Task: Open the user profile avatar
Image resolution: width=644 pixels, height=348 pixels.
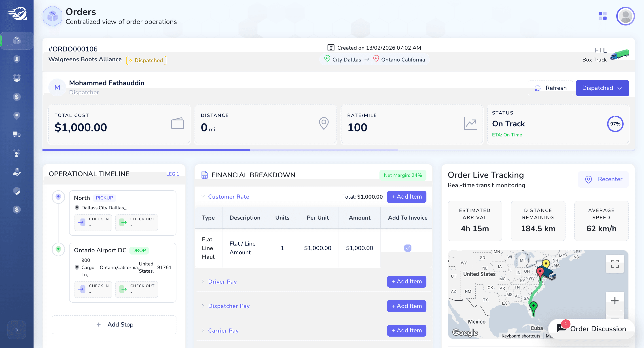Action: coord(625,16)
